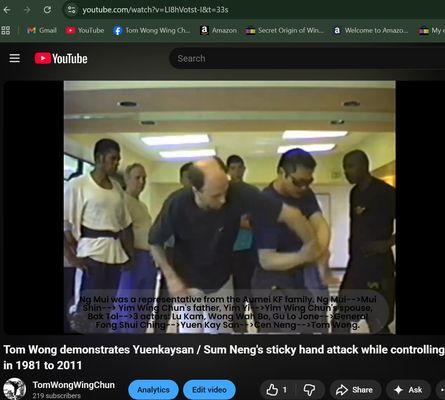
Task: Click the YouTube logo to go home
Action: tap(61, 58)
